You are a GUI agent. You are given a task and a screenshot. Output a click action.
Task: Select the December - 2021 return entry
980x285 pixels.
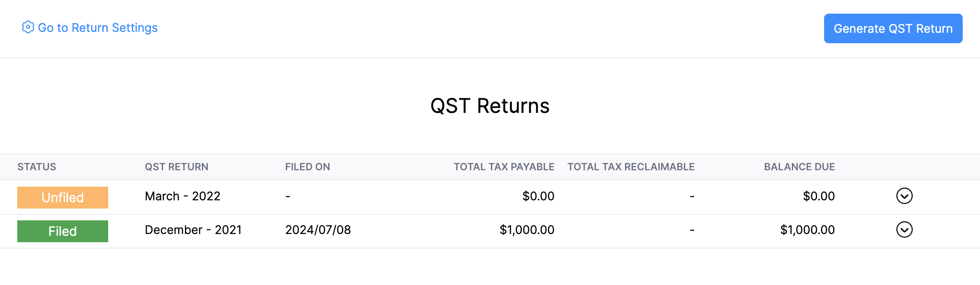coord(193,230)
